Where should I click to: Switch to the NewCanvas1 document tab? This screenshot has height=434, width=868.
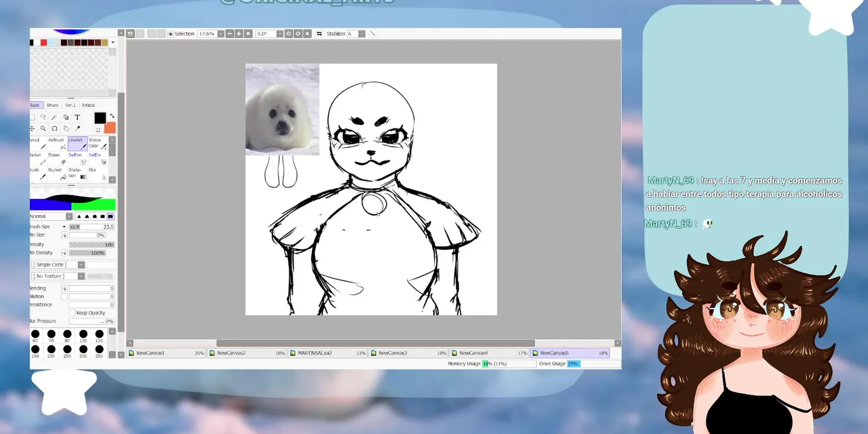(167, 353)
